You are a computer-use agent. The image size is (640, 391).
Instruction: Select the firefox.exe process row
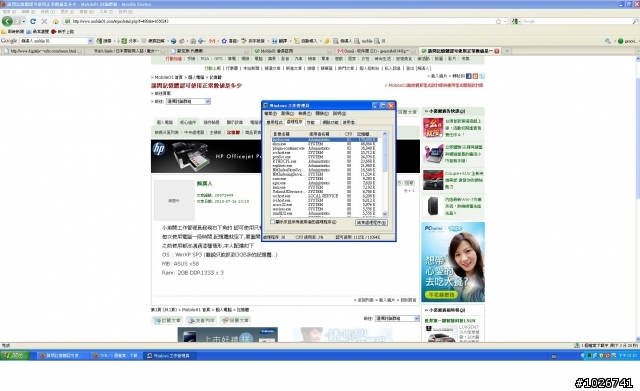(x=325, y=140)
